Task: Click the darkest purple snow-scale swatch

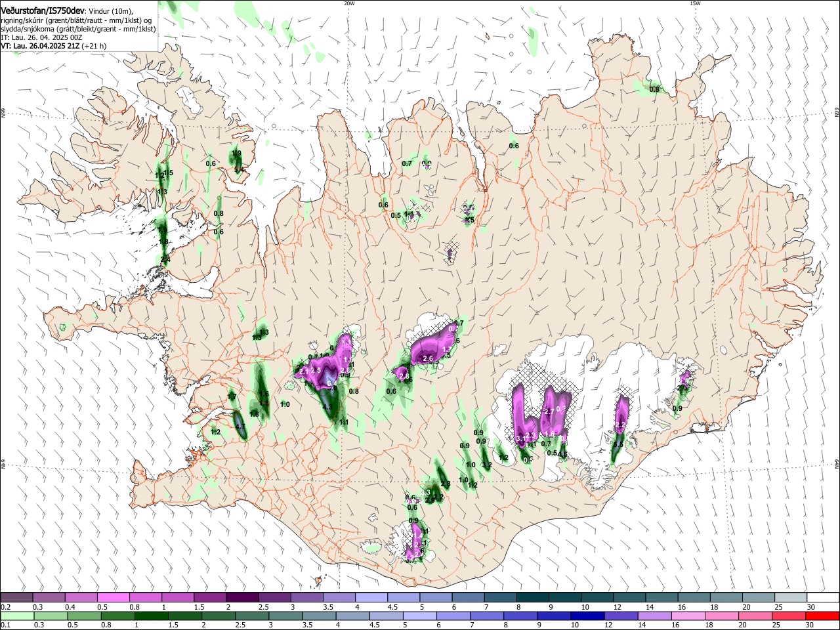Action: click(x=242, y=597)
